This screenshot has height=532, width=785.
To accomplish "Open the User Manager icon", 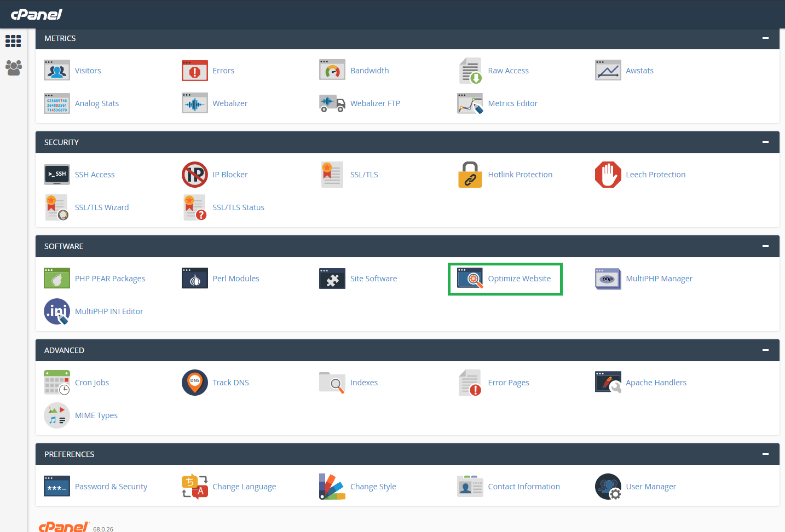I will [608, 487].
